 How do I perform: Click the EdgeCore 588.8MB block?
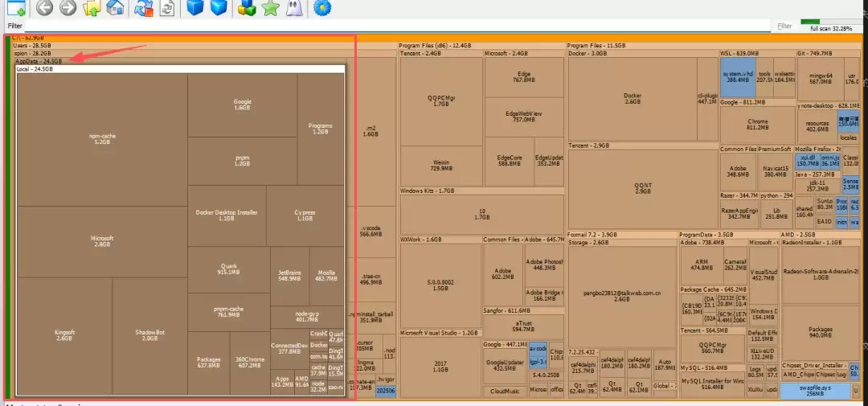click(510, 161)
